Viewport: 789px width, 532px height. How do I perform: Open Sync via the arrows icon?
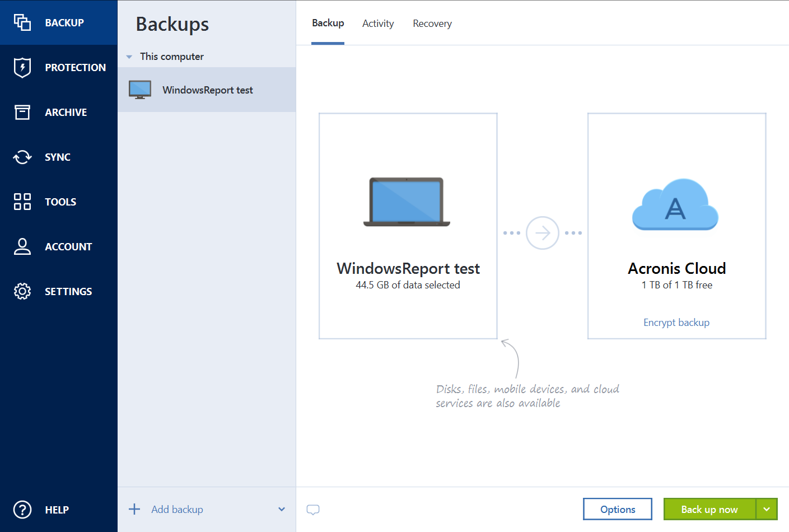[x=22, y=157]
